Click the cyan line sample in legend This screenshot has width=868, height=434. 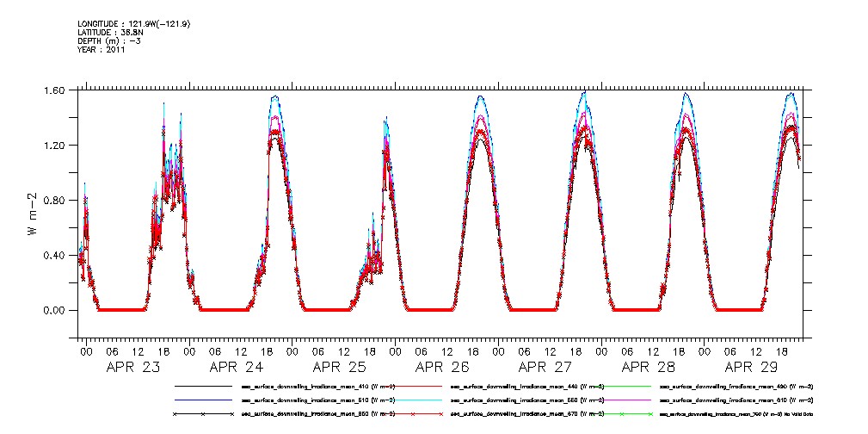tap(412, 400)
